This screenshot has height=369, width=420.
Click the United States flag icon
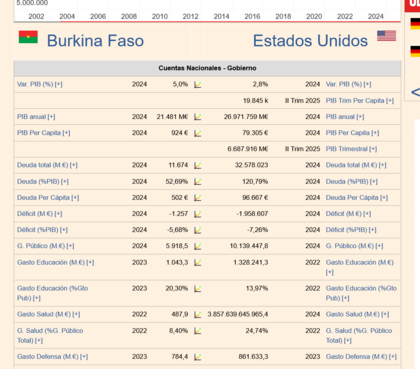pos(386,36)
